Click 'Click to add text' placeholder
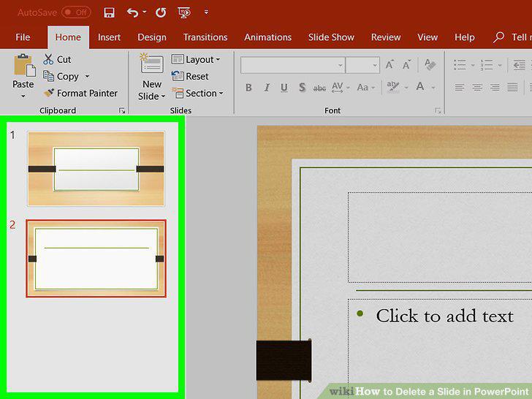Image resolution: width=532 pixels, height=399 pixels. coord(444,316)
